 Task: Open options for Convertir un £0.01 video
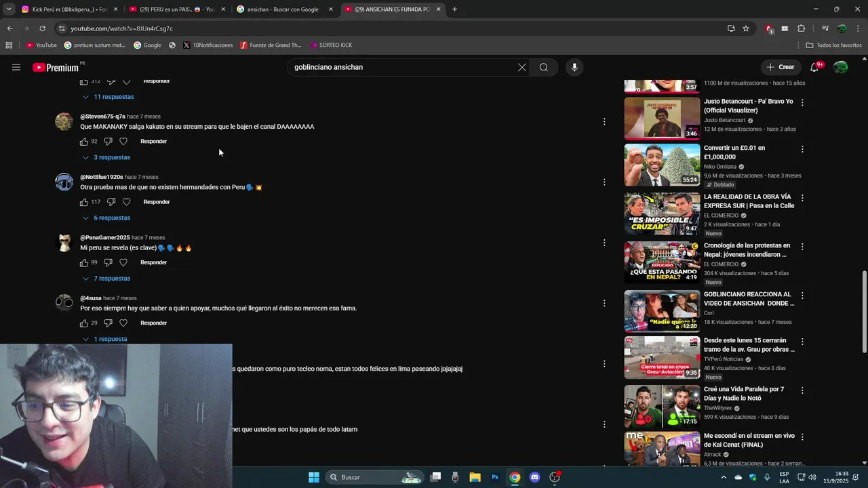point(802,149)
